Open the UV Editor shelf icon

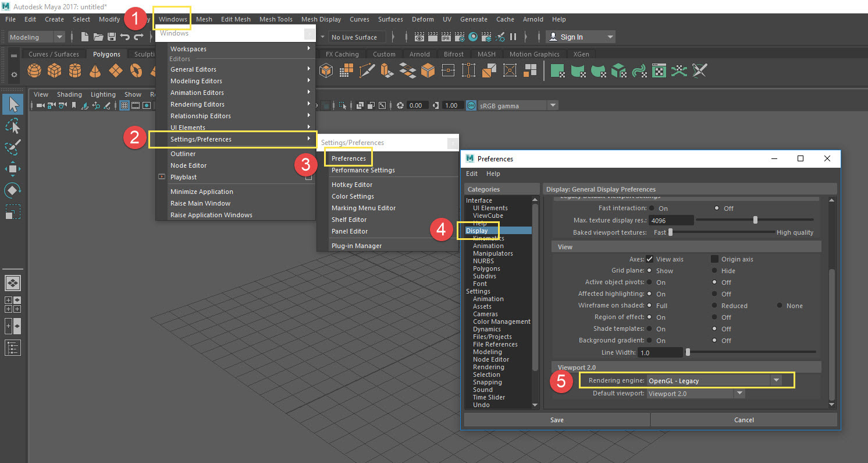[659, 71]
